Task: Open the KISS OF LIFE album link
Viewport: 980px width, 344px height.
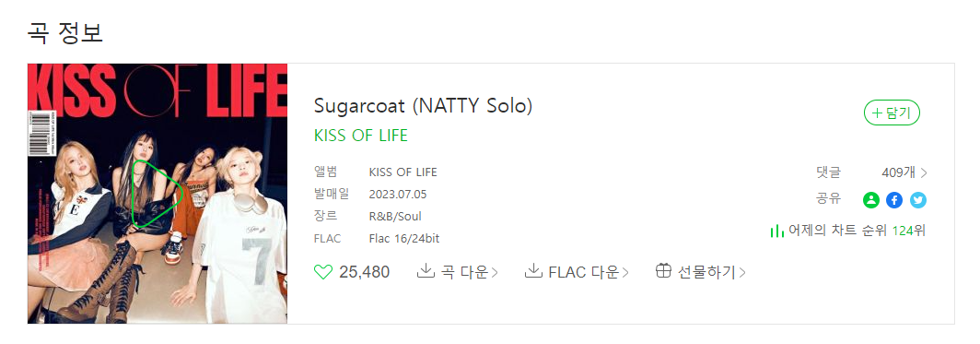Action: [x=403, y=172]
